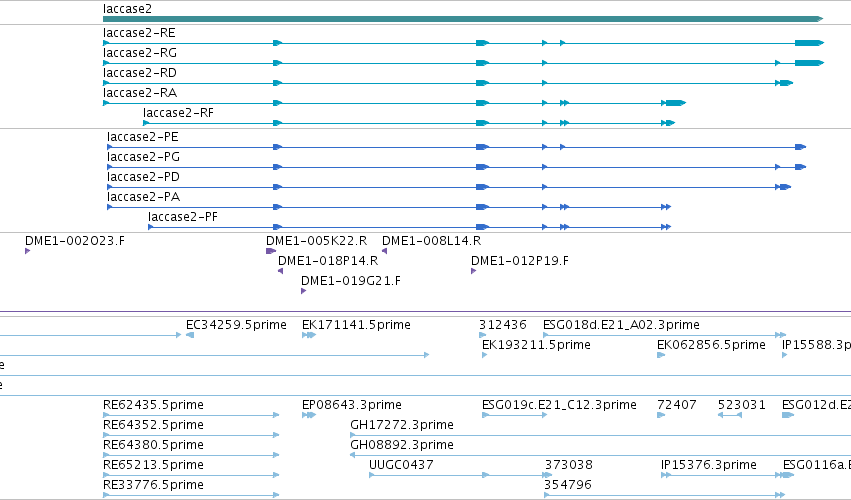851x500 pixels.
Task: Select the laccase2-RA transcript label
Action: [139, 93]
